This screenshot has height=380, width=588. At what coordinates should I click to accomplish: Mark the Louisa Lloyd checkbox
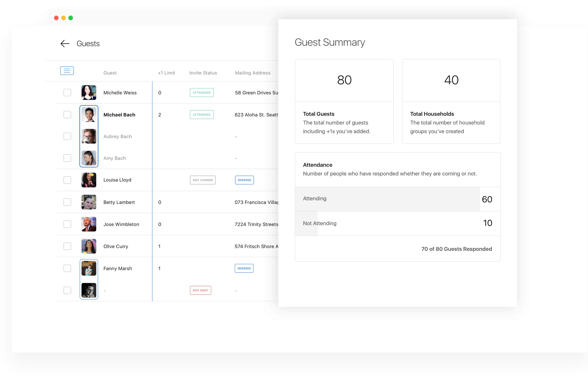click(67, 180)
